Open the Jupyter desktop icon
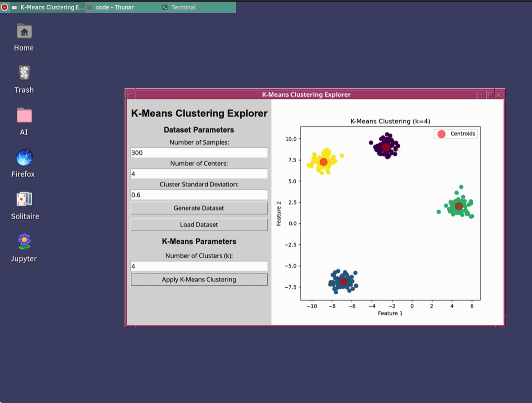Image resolution: width=532 pixels, height=403 pixels. click(x=24, y=242)
